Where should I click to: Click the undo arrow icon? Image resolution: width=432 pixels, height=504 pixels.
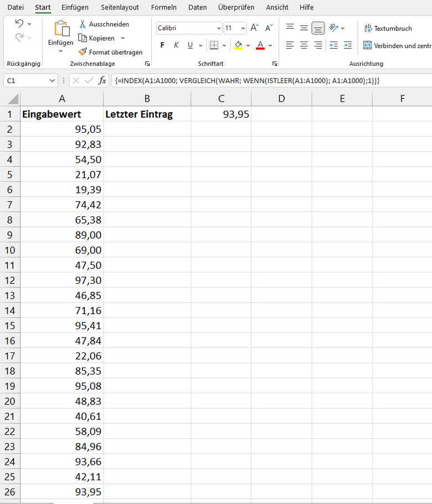(x=19, y=24)
